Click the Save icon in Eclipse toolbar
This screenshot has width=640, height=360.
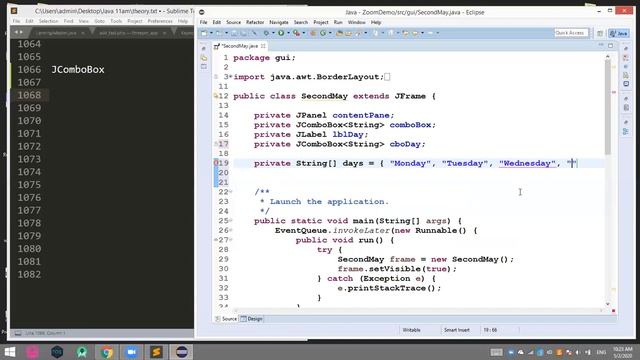tap(234, 33)
